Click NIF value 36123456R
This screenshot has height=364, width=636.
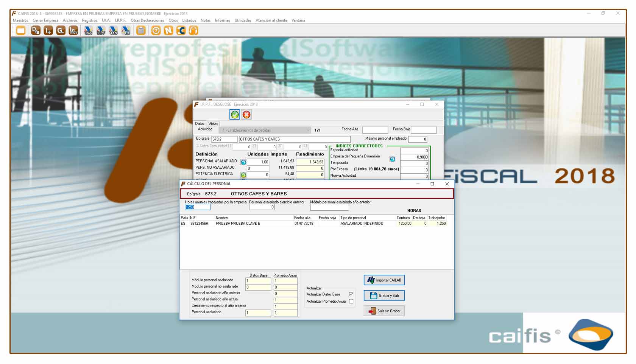(199, 224)
